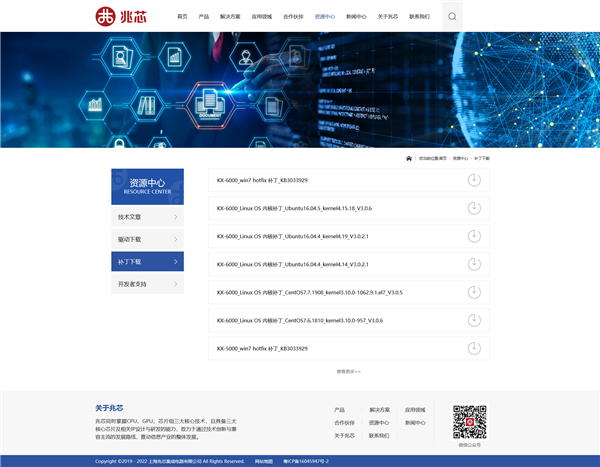Click the WeChat QR code in footer

pyautogui.click(x=470, y=422)
